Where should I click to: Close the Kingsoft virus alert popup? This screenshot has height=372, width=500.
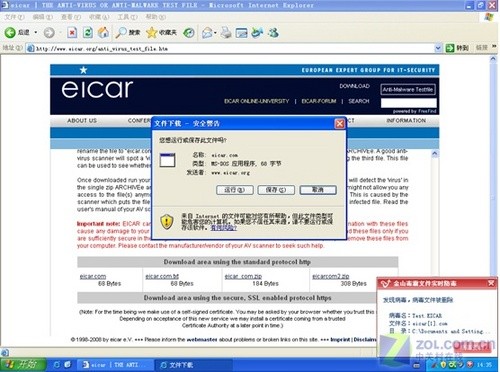[x=491, y=283]
